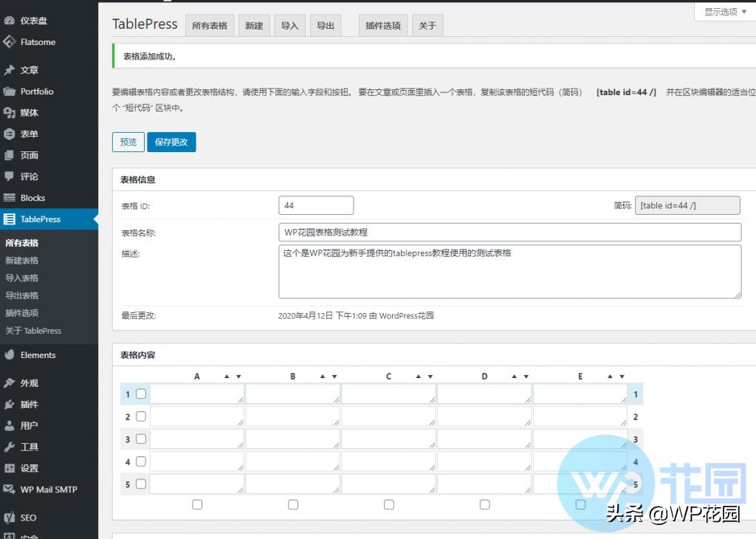Check the checkbox for table row 5
Viewport: 756px width, 539px height.
point(141,484)
